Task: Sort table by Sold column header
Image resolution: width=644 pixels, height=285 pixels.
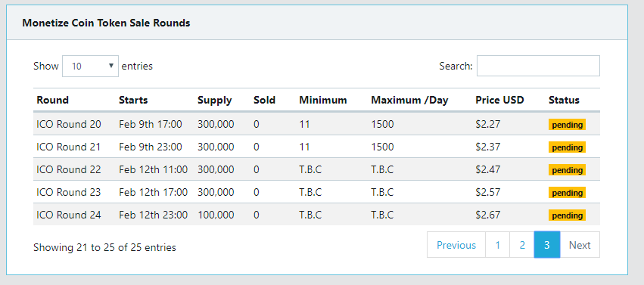Action: 265,100
